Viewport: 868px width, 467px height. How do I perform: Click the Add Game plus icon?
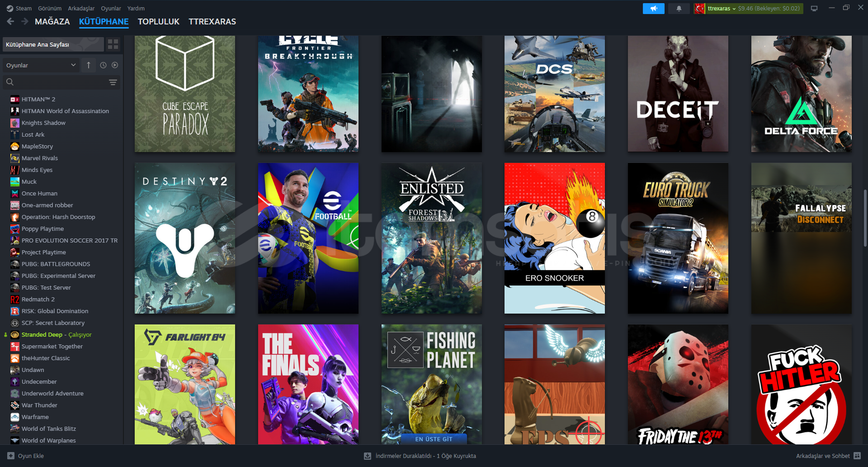pos(11,456)
